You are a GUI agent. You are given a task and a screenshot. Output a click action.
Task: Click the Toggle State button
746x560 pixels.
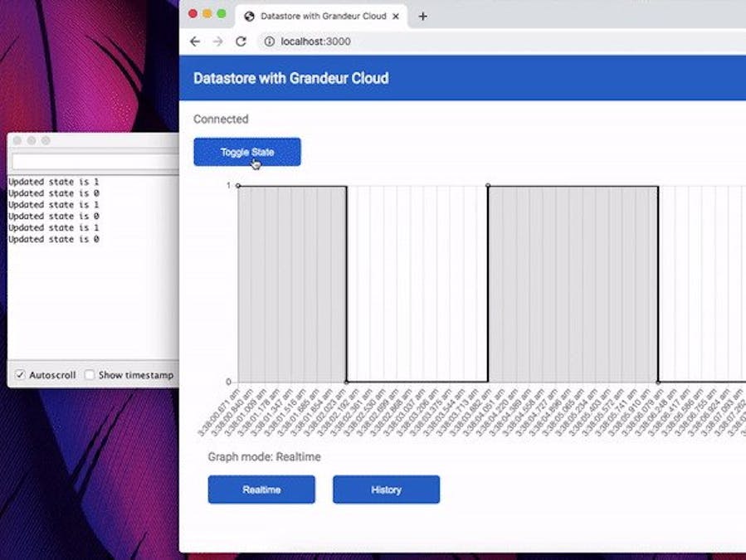tap(247, 152)
